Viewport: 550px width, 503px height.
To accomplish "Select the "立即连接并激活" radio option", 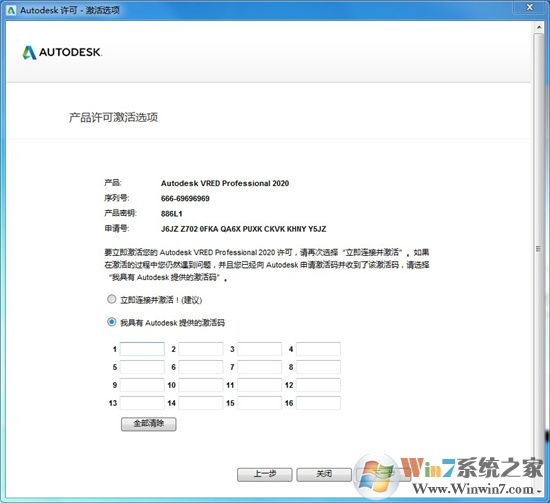I will (x=112, y=299).
